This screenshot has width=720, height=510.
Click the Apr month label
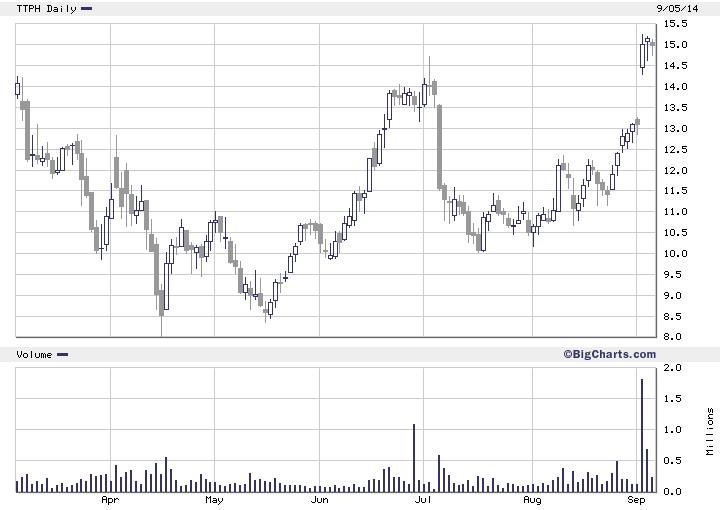tap(110, 500)
